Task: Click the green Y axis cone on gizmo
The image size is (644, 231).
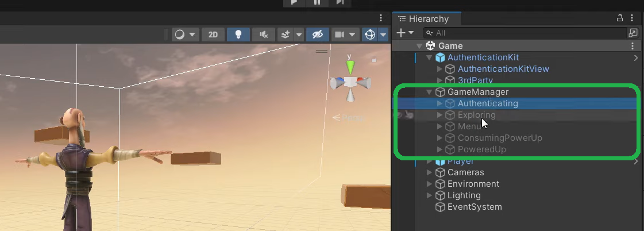Action: coord(350,67)
